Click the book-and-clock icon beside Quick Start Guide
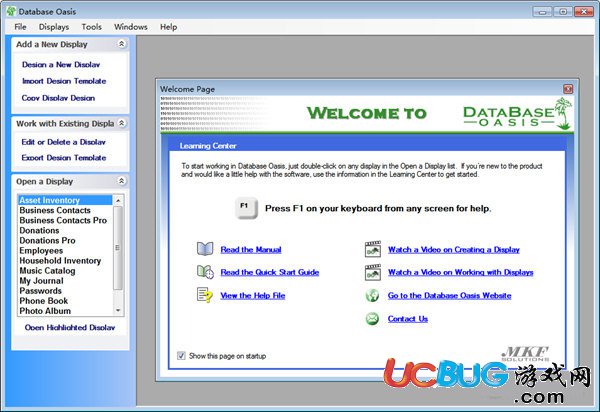Viewport: 600px width, 412px height. 205,272
